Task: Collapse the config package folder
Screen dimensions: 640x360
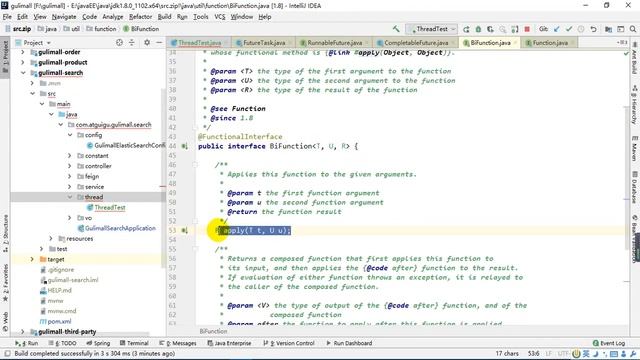Action: tap(70, 135)
